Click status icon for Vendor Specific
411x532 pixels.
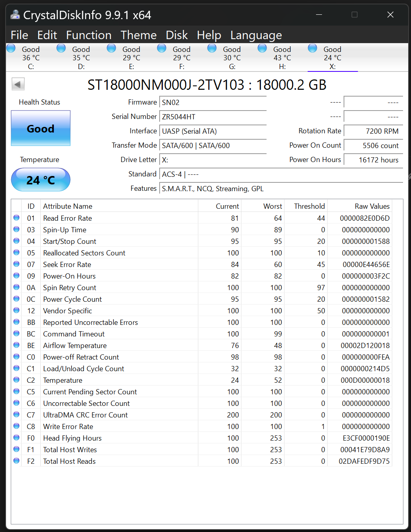(16, 310)
